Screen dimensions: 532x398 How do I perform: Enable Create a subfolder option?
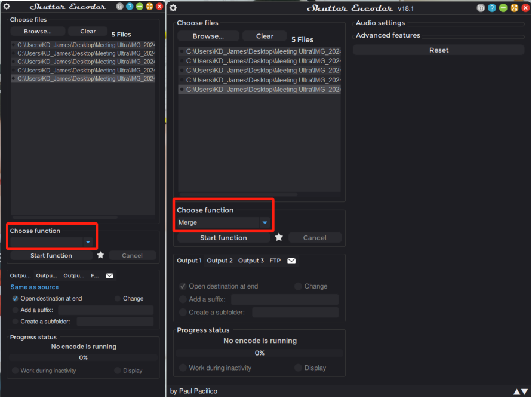182,312
